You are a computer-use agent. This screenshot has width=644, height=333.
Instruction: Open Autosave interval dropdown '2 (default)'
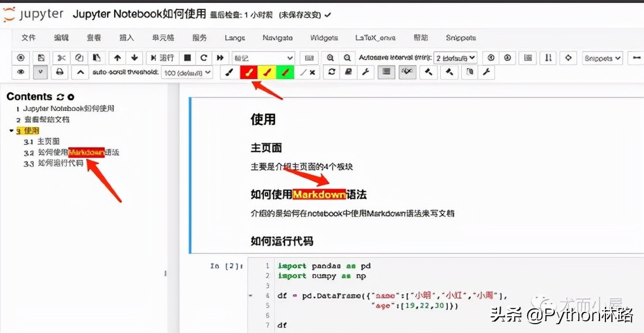pyautogui.click(x=455, y=58)
